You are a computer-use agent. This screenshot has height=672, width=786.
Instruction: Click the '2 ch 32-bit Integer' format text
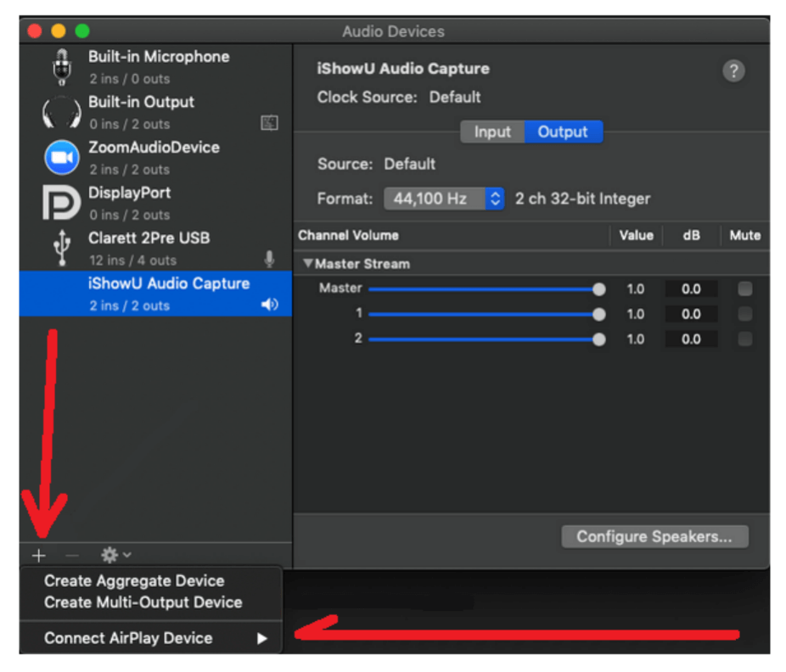582,199
